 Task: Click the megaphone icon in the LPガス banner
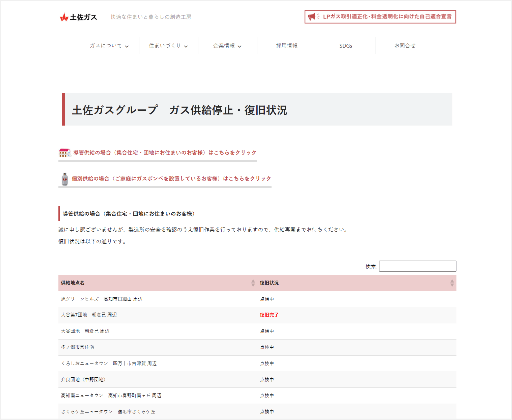(x=313, y=17)
